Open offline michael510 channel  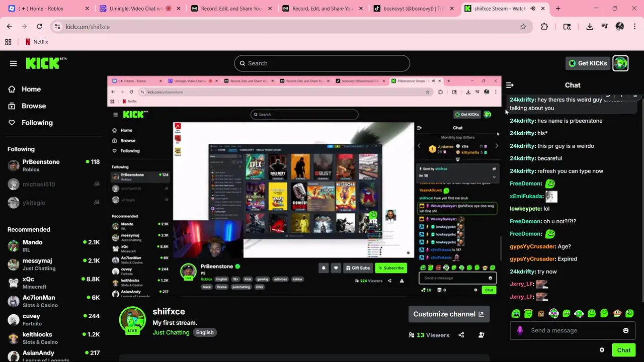click(53, 184)
